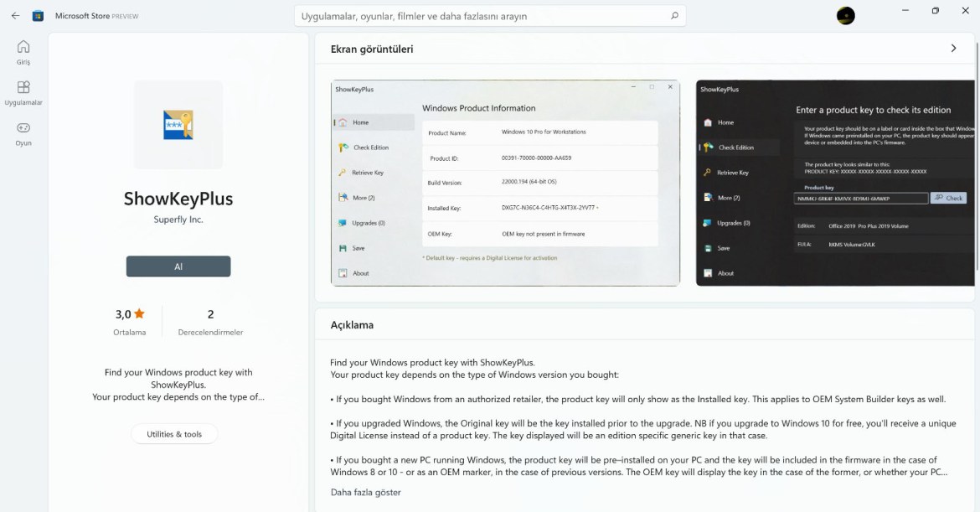Viewport: 980px width, 512px height.
Task: Click the Microsoft Store logo icon
Action: tap(38, 16)
